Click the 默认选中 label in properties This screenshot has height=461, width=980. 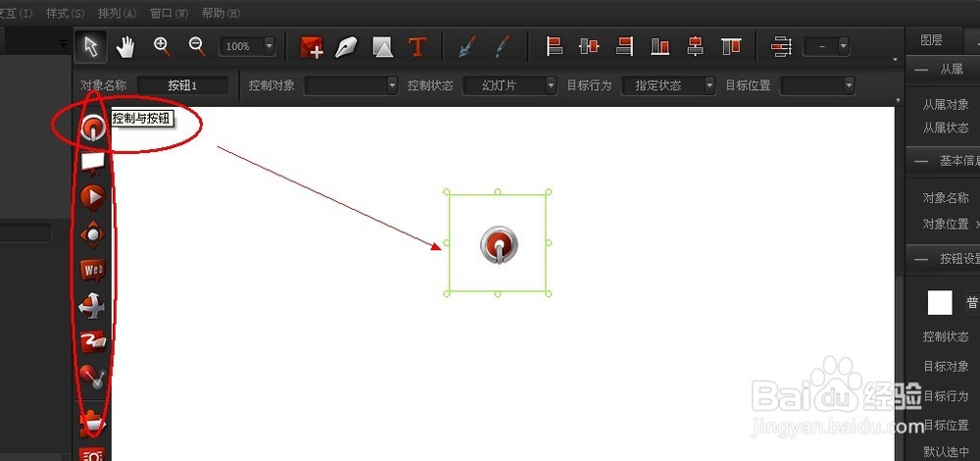(x=946, y=451)
